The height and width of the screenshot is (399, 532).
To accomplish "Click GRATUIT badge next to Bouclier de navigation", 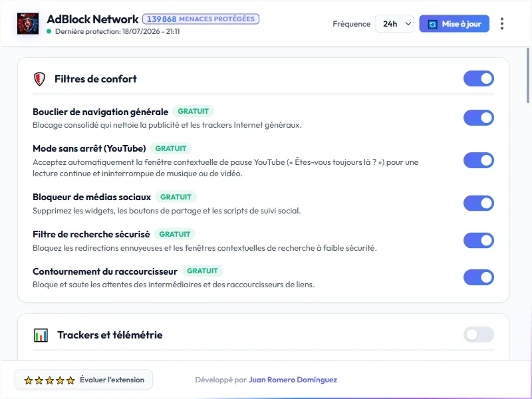I will click(x=193, y=111).
